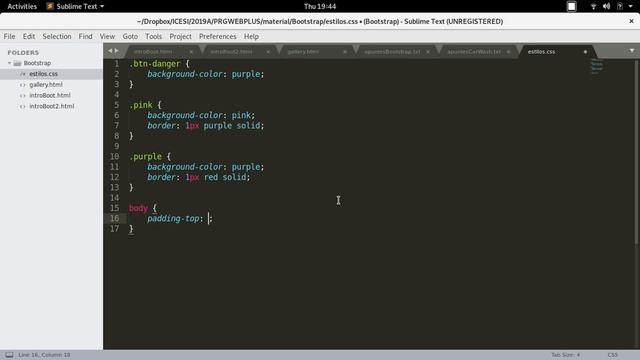640x360 pixels.
Task: Click the file icon beside introBoot2.html
Action: click(x=23, y=106)
